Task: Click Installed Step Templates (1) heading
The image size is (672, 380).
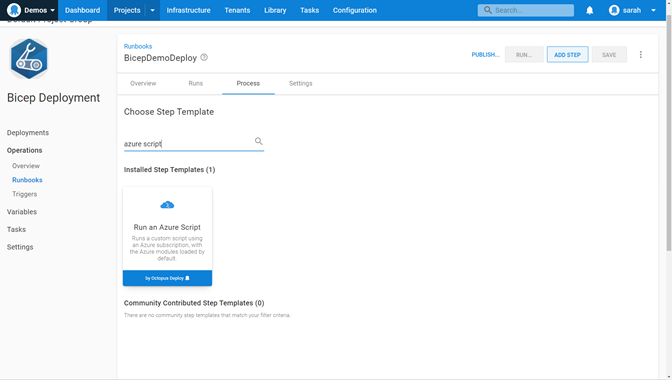Action: 169,170
